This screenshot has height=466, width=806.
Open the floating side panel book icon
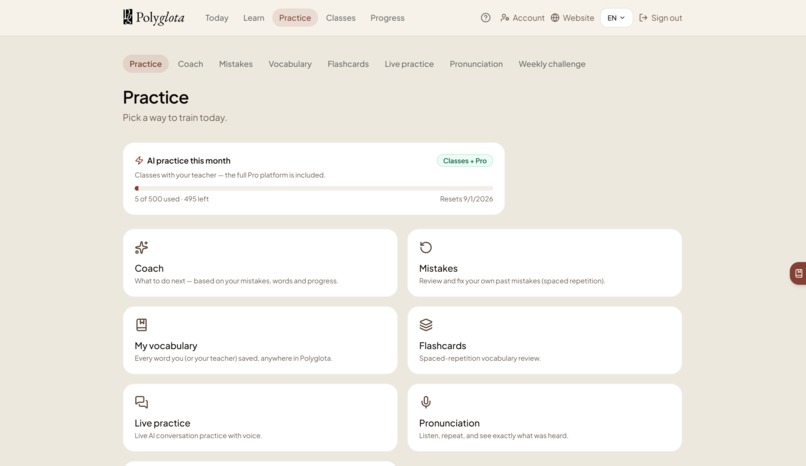798,273
